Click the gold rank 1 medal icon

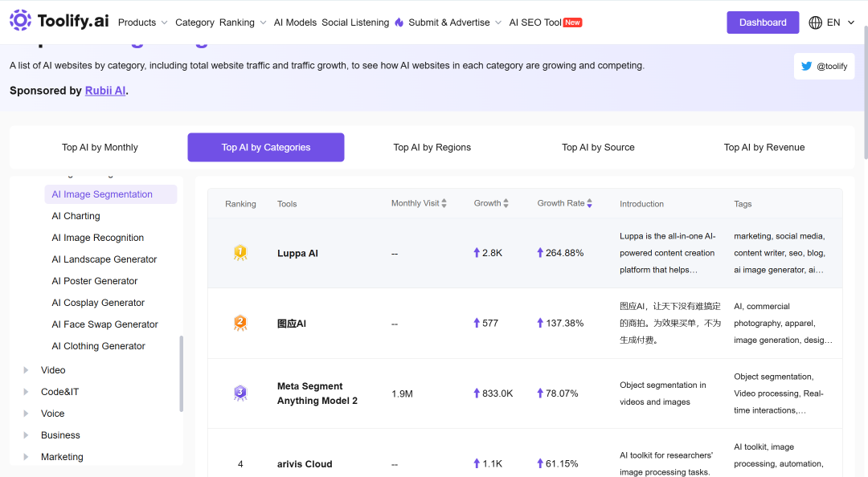point(240,253)
